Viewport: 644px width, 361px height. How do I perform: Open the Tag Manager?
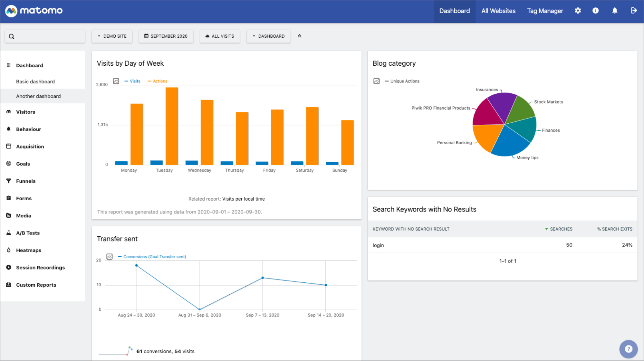click(x=545, y=11)
